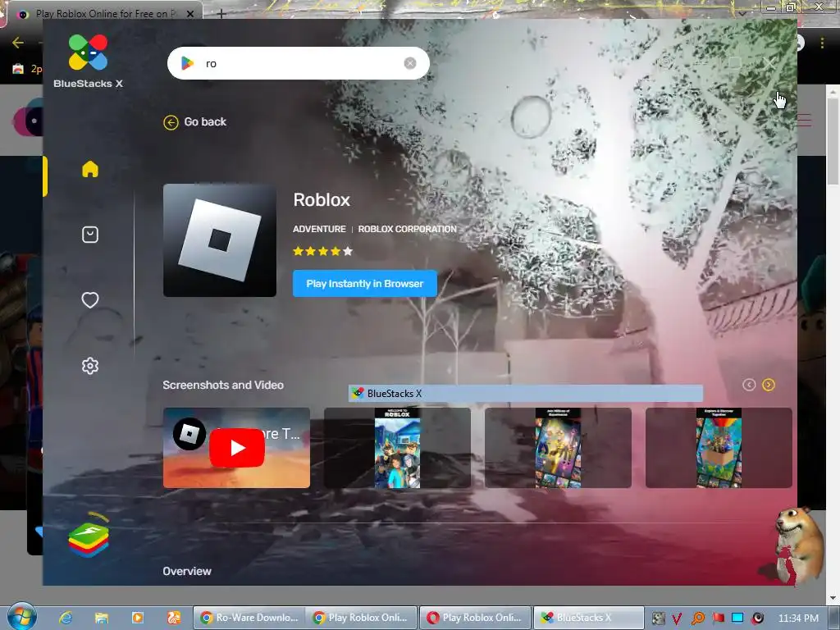The image size is (840, 630).
Task: Click the Go back link
Action: 205,122
